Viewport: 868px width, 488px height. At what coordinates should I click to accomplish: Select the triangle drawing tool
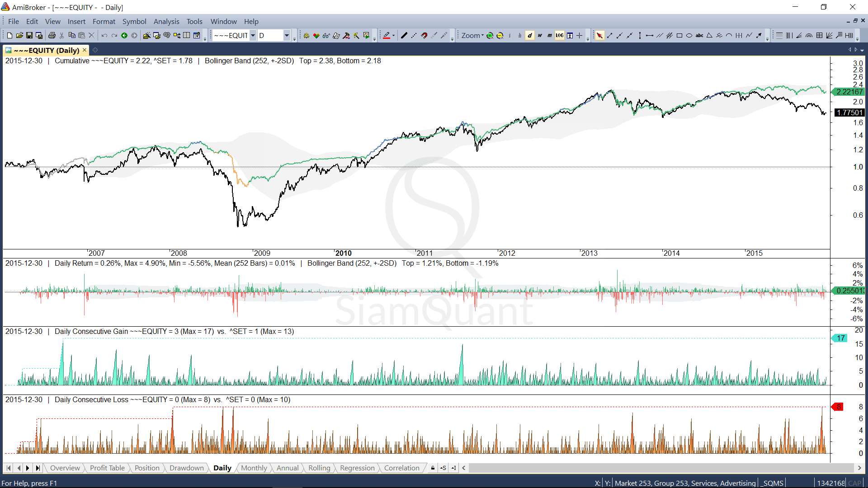[709, 36]
